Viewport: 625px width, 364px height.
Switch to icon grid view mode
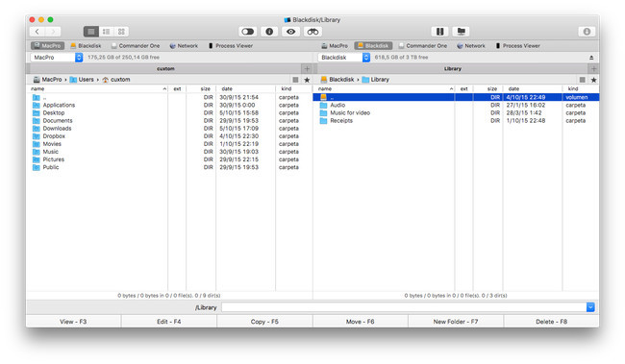point(121,32)
